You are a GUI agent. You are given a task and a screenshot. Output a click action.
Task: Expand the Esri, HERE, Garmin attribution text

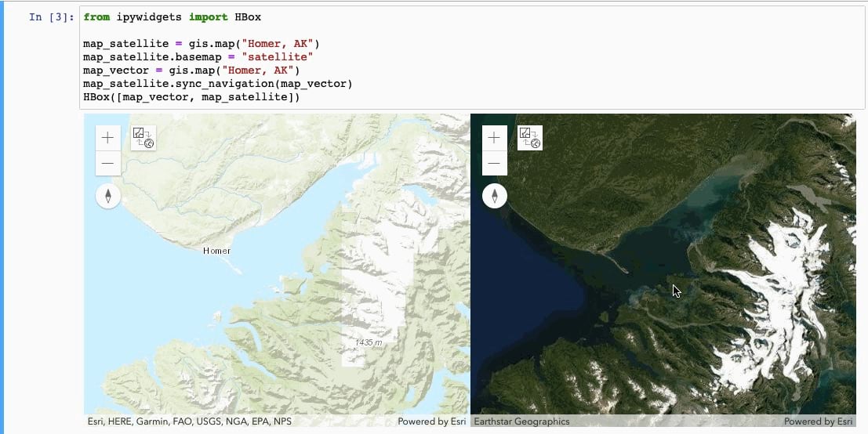point(189,421)
